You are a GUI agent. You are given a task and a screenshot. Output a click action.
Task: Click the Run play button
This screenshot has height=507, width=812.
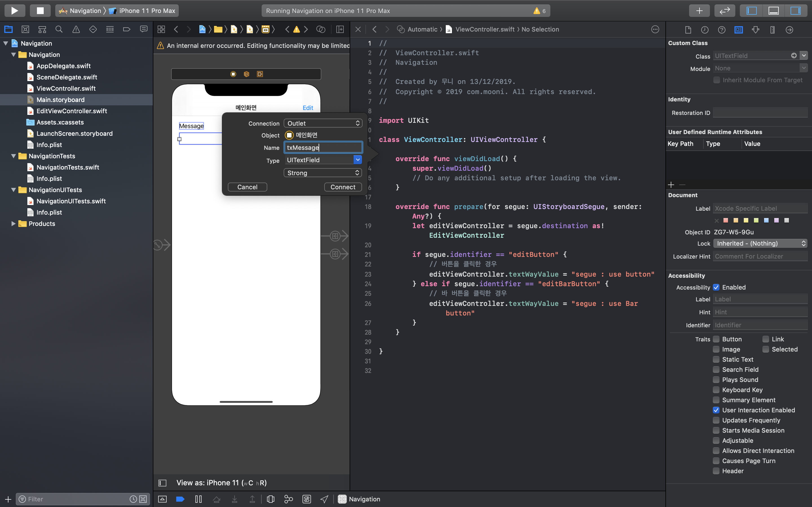point(14,10)
